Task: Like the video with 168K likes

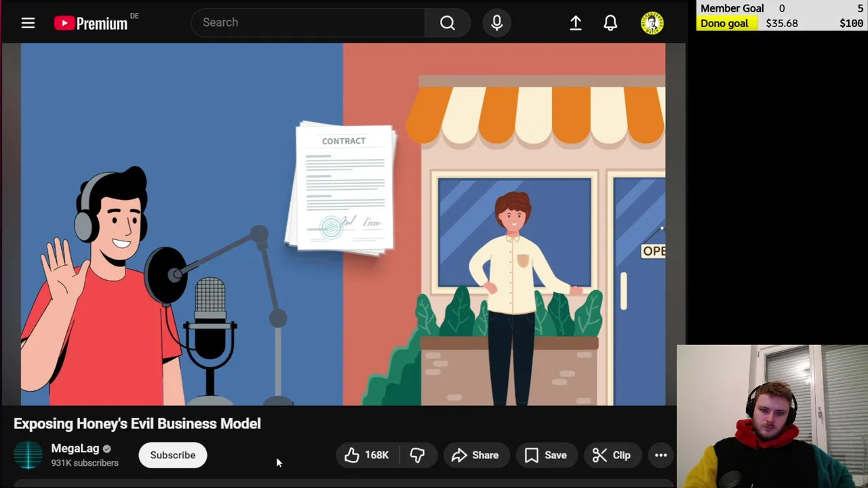Action: [367, 455]
